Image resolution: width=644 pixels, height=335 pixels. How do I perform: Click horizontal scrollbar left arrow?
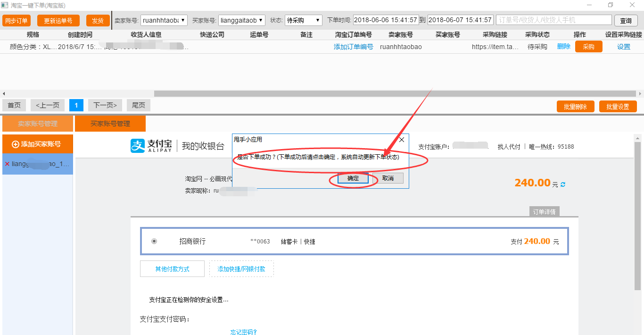pyautogui.click(x=4, y=93)
